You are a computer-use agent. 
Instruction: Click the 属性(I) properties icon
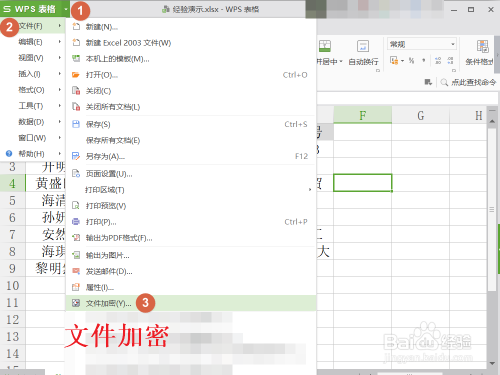76,287
